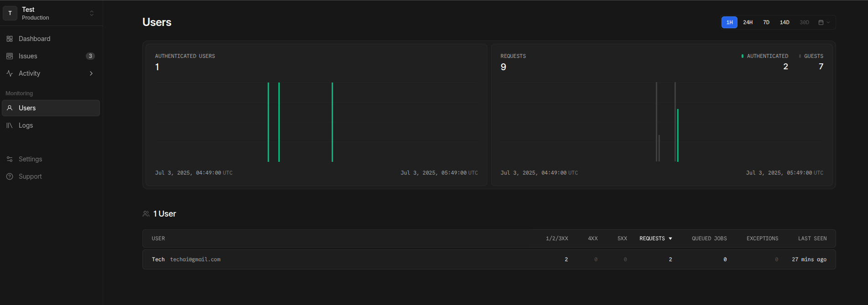Sort table by 4XX column
Screen dimensions: 868x305
(593, 238)
